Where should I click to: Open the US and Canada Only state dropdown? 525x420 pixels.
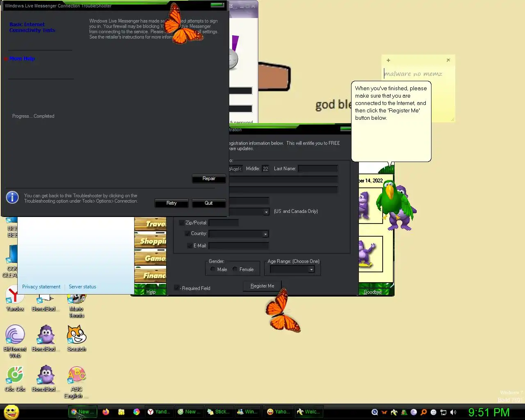266,212
